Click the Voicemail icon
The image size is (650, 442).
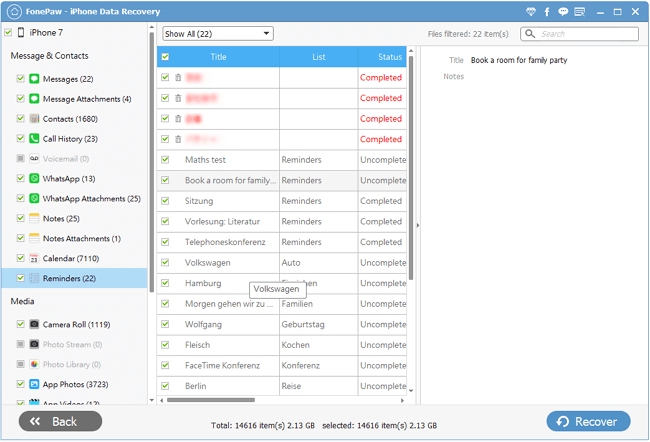click(34, 158)
